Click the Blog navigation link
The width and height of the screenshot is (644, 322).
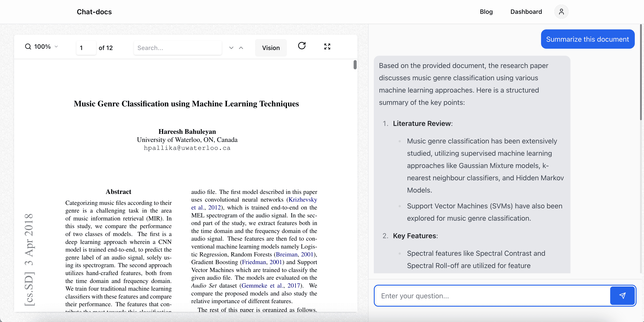coord(486,11)
